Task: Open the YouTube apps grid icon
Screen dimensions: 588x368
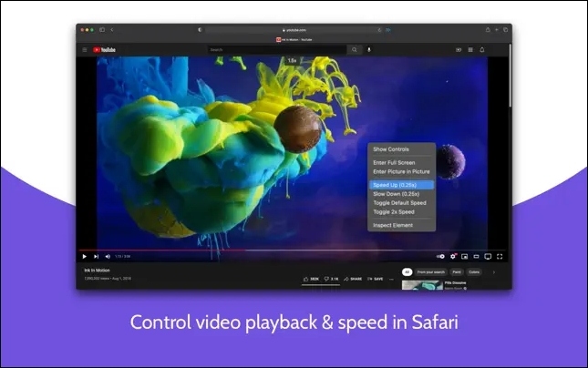Action: (x=470, y=49)
